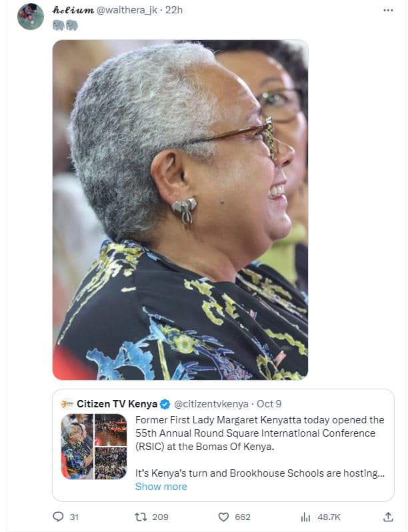Open view analytics bar chart icon
This screenshot has height=532, width=408.
305,517
